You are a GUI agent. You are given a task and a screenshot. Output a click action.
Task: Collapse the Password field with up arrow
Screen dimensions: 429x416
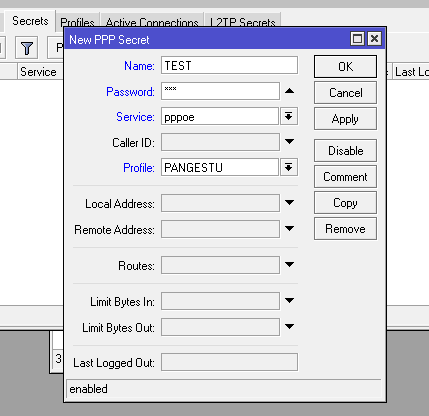289,91
